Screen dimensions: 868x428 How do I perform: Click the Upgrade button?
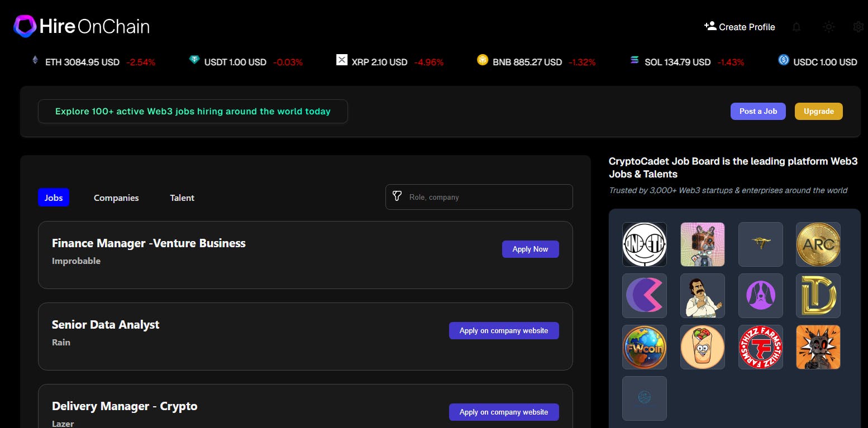(818, 111)
